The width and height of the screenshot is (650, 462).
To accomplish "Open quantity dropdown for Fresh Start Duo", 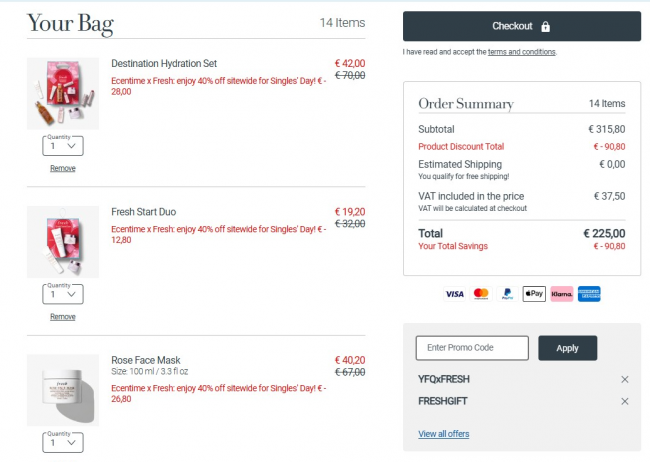I will click(63, 294).
